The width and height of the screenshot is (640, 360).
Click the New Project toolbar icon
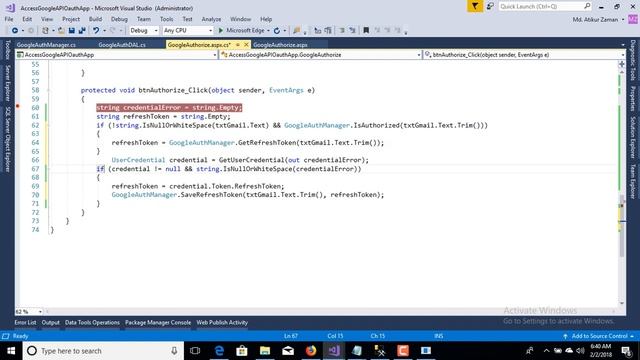coord(45,31)
